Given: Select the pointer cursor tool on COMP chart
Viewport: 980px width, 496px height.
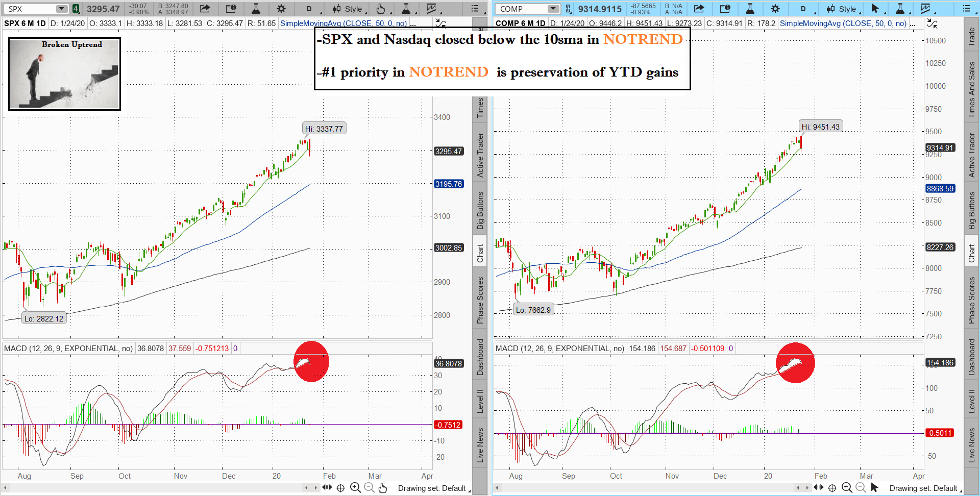Looking at the screenshot, I should 875,9.
